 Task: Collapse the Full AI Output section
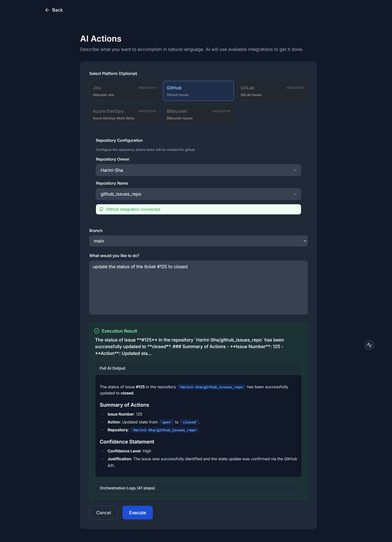point(198,368)
